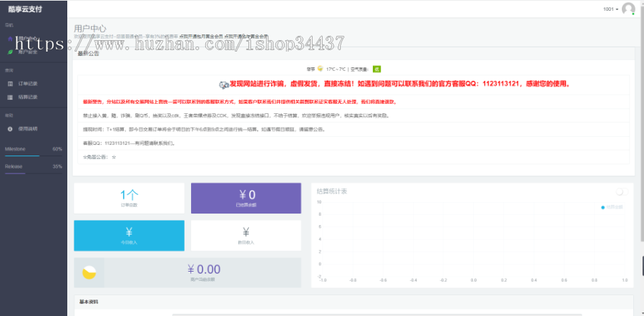Screen dimensions: 644x316
Task: Click the weather sun icon
Action: pos(320,69)
